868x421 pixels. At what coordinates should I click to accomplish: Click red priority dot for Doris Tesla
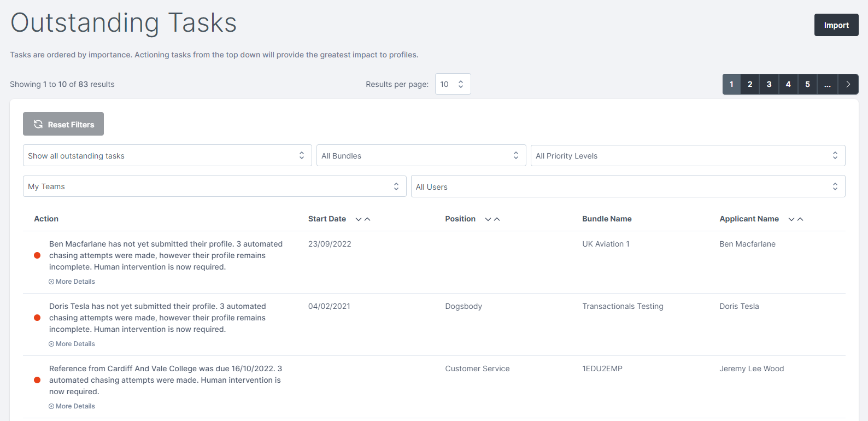tap(37, 318)
